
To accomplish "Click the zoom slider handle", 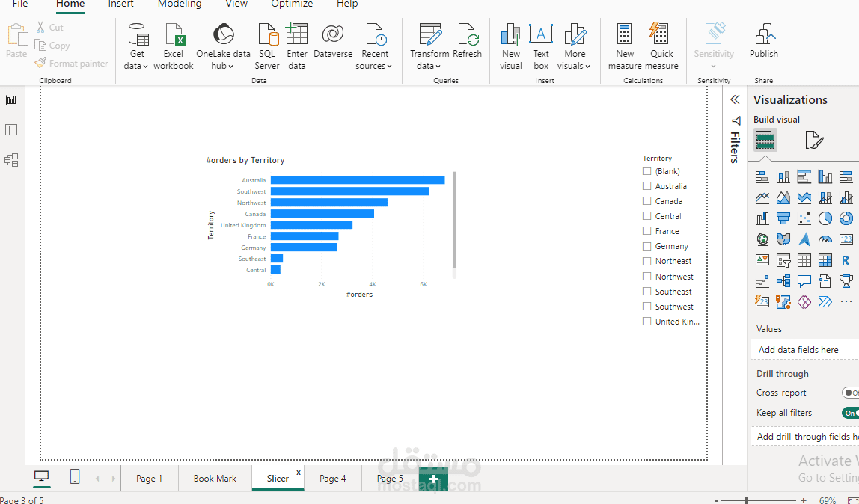I will click(745, 500).
